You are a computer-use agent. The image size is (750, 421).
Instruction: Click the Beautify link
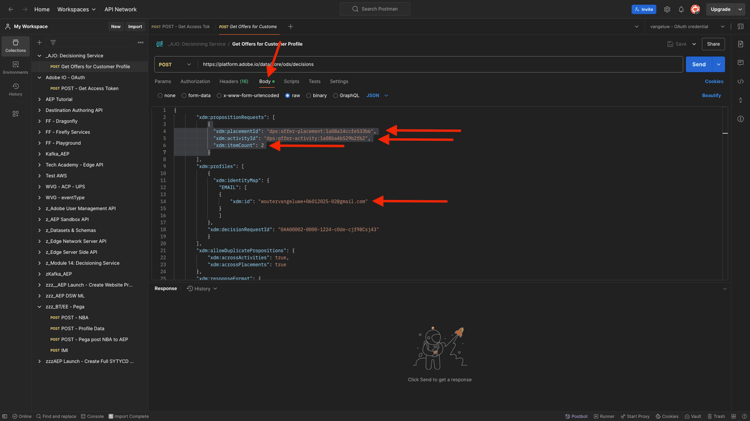711,96
